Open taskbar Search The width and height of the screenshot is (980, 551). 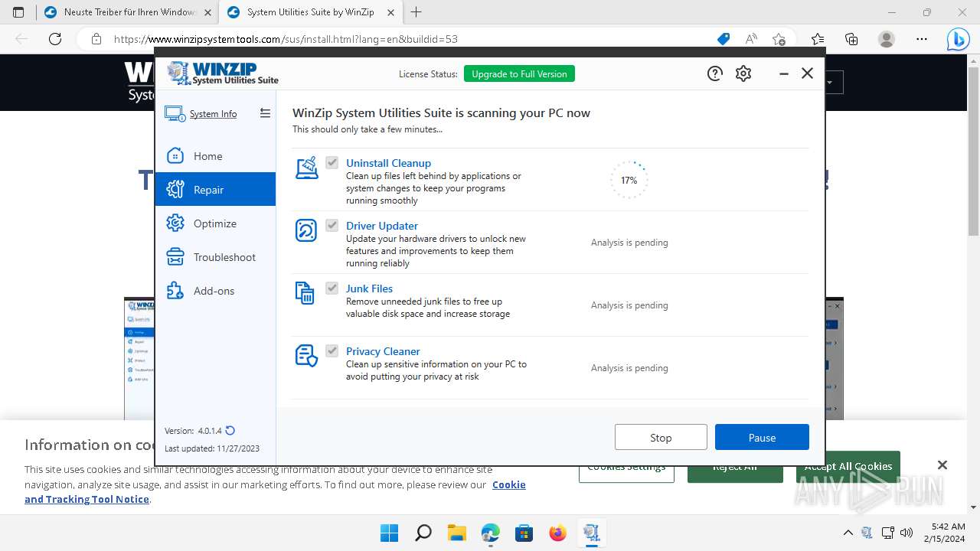[423, 533]
